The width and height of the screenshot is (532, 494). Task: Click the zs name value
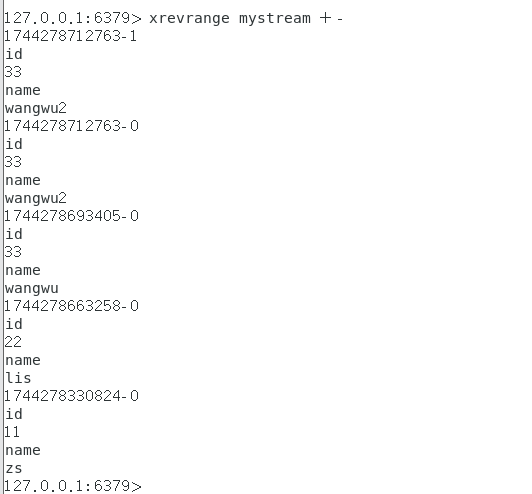pos(14,469)
